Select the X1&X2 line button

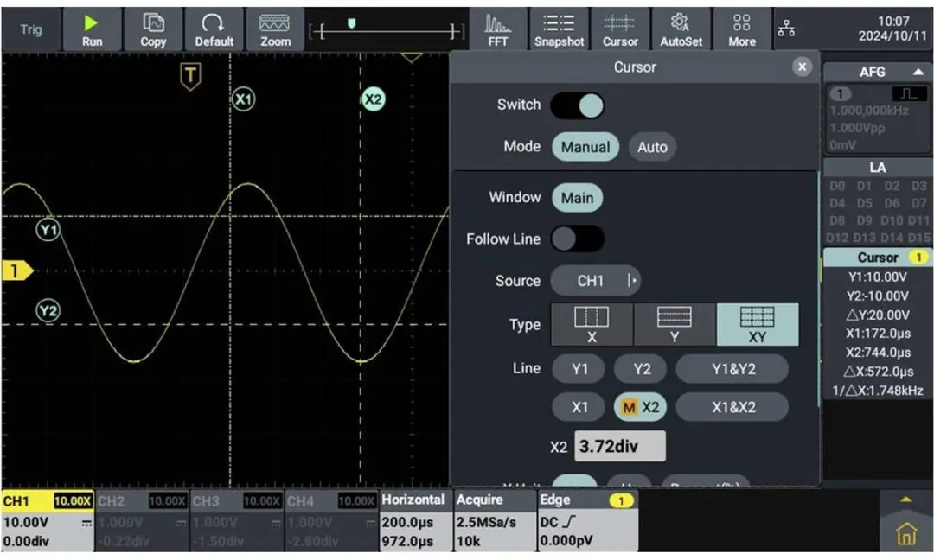click(732, 407)
